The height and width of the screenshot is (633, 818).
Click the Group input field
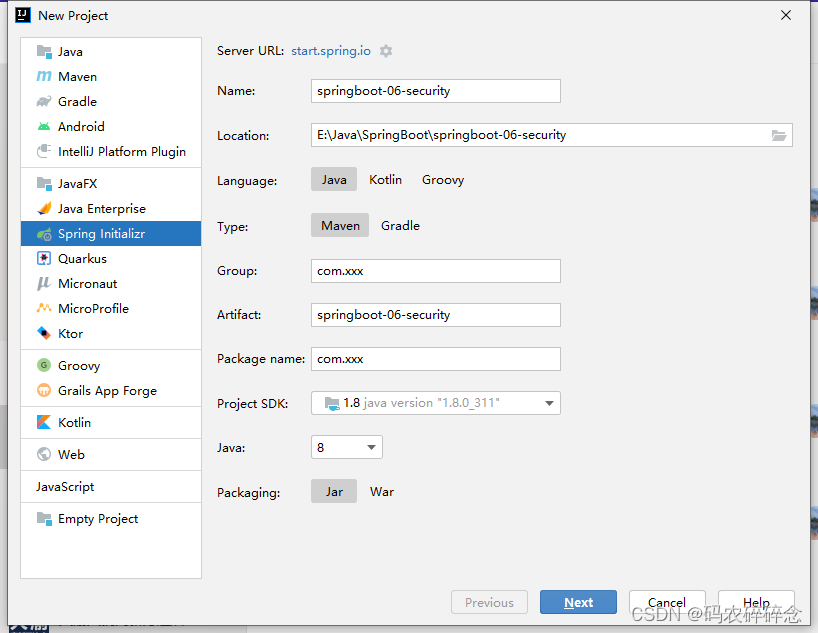pos(436,271)
